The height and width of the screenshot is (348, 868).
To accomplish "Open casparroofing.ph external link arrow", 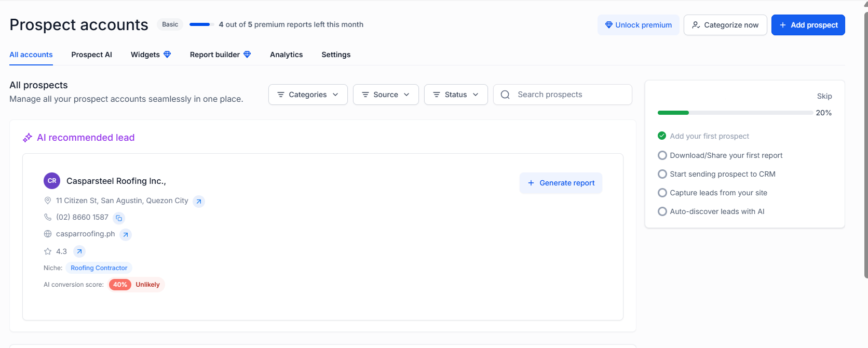I will point(126,235).
